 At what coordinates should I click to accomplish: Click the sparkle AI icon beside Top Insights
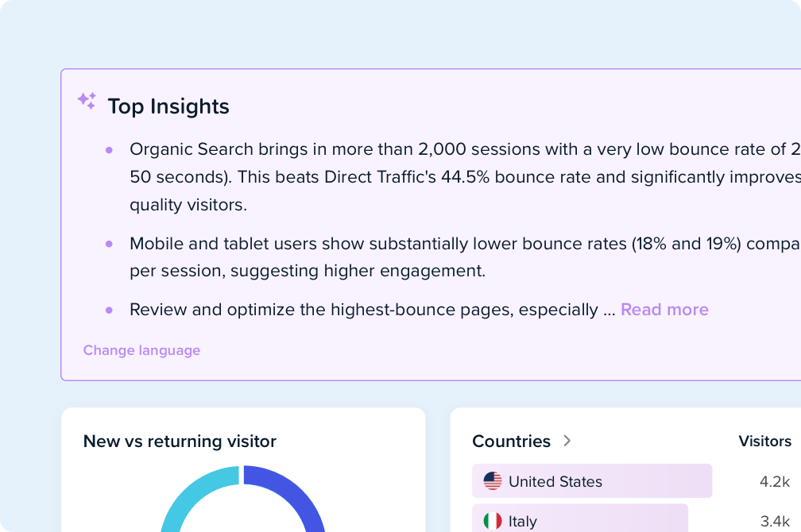pyautogui.click(x=87, y=101)
